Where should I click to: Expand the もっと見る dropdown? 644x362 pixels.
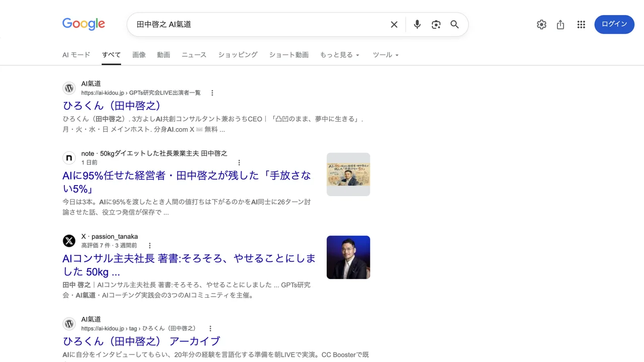coord(340,55)
